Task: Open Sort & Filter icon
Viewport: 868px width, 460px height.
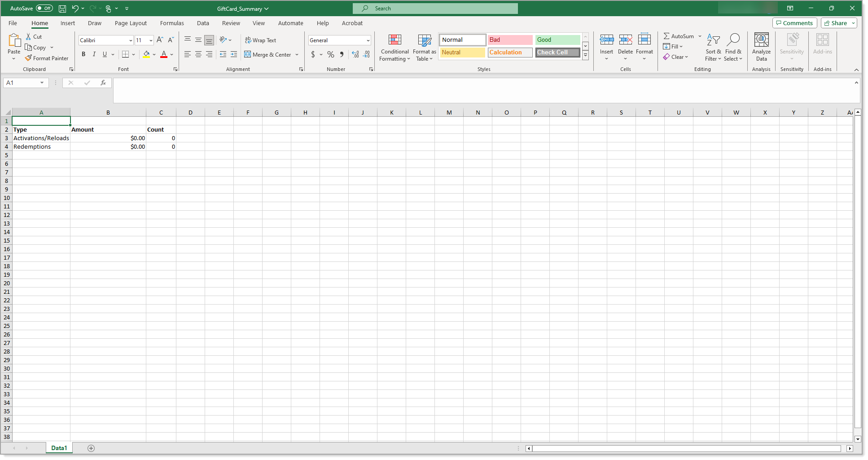Action: [713, 40]
